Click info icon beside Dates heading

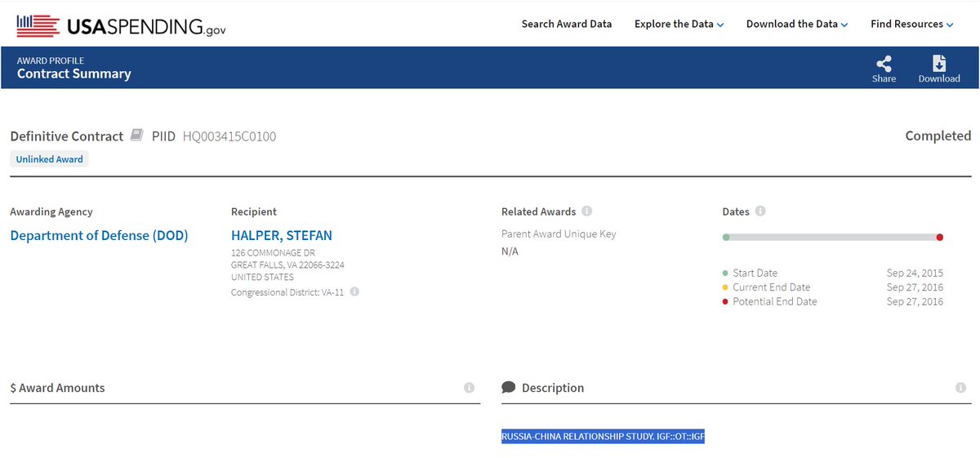[760, 211]
